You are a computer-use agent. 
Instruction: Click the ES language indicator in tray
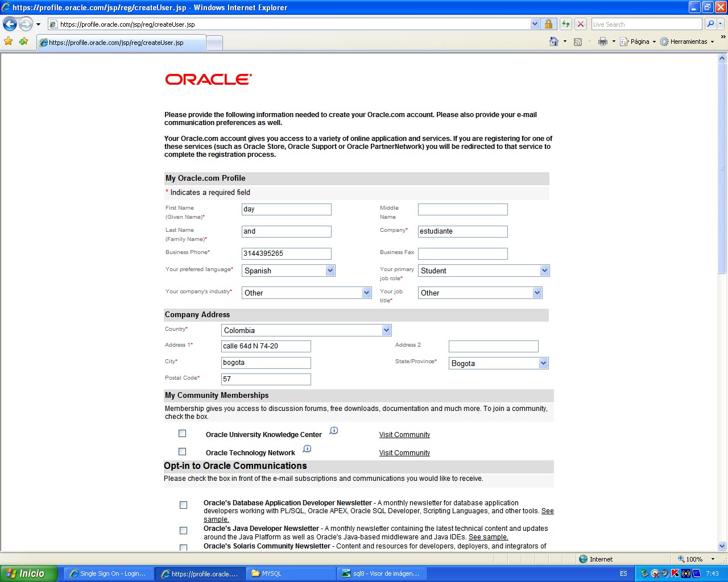click(623, 573)
